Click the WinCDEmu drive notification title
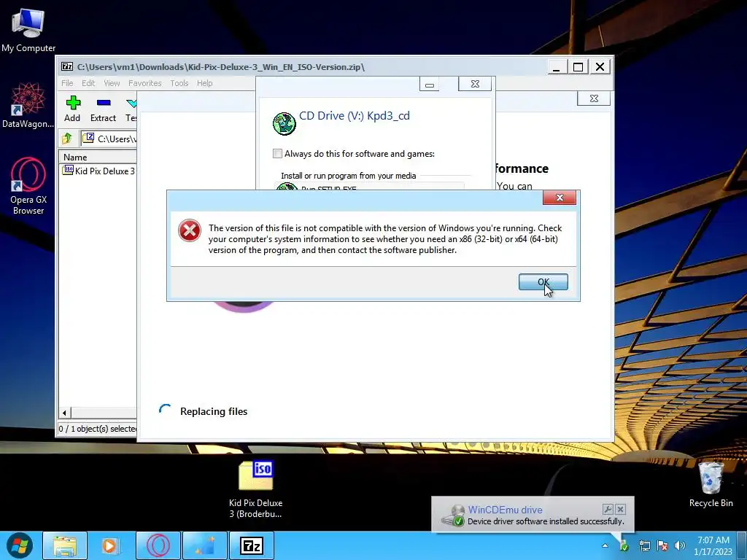The image size is (747, 560). tap(505, 510)
